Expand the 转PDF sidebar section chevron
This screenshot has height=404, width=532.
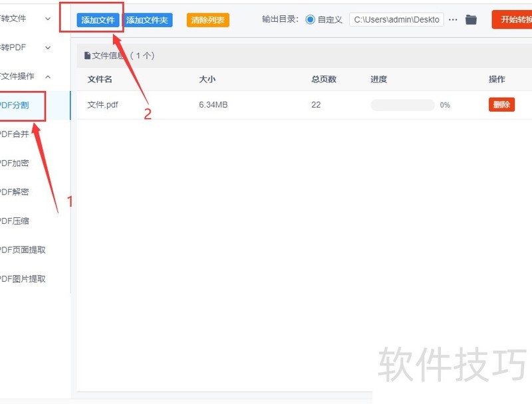click(47, 48)
